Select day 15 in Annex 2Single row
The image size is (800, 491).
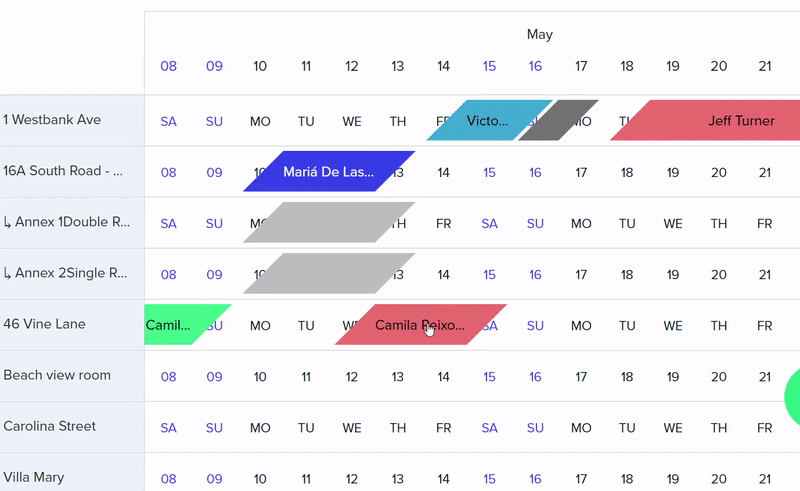(x=489, y=275)
